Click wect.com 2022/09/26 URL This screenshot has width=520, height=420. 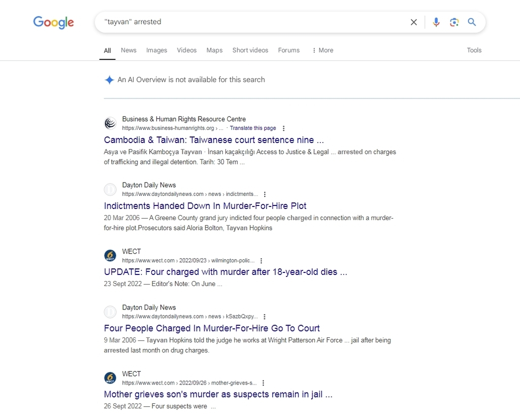point(189,383)
